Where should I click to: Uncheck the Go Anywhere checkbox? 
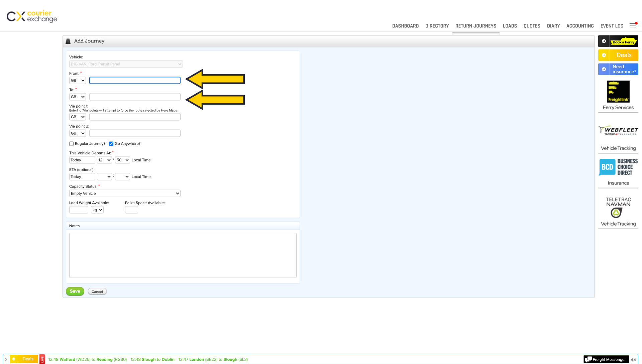(x=111, y=144)
